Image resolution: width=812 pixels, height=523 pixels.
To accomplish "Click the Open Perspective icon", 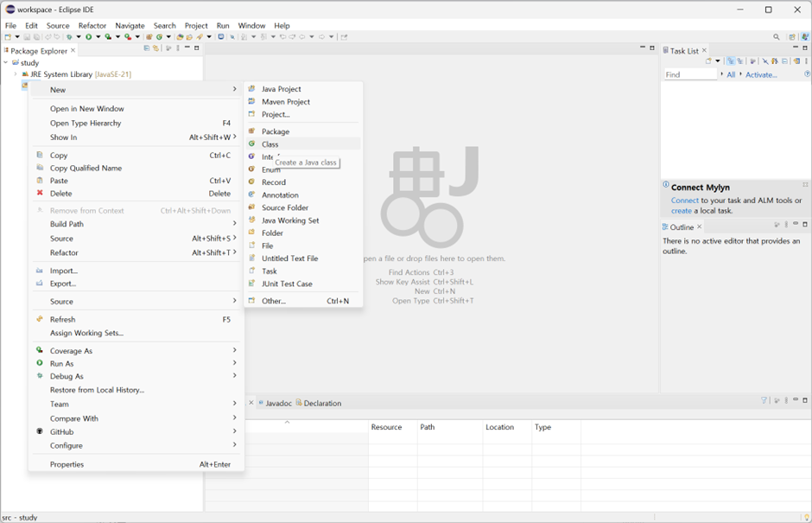I will [792, 37].
